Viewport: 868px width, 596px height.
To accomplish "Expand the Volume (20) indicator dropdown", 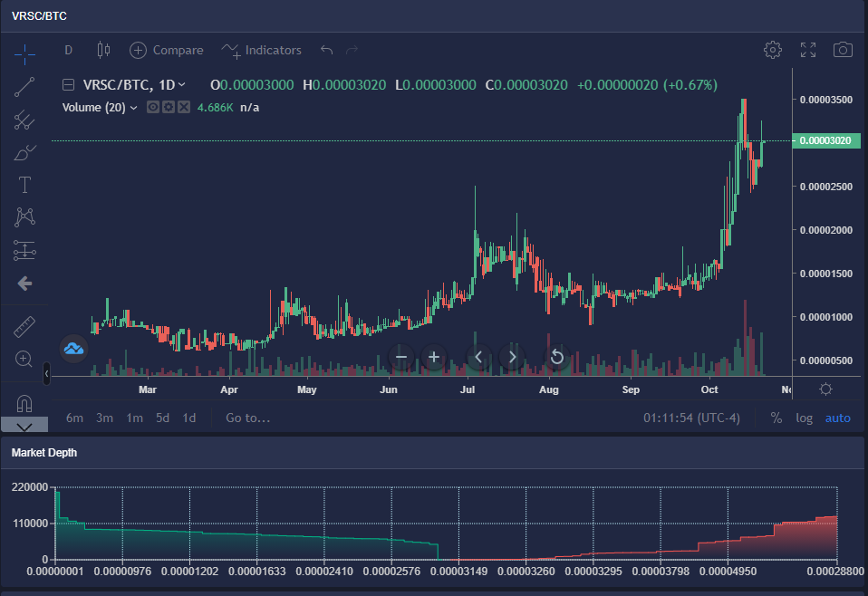I will (100, 108).
